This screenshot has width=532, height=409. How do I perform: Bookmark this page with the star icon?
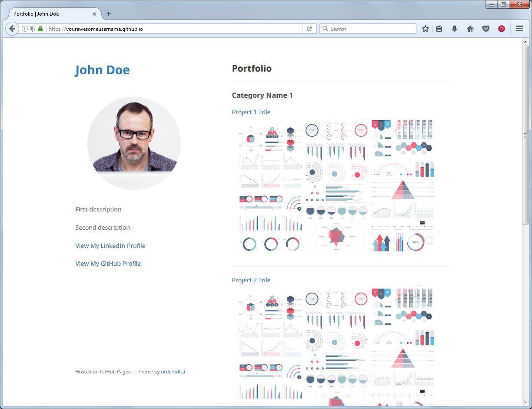pos(425,29)
